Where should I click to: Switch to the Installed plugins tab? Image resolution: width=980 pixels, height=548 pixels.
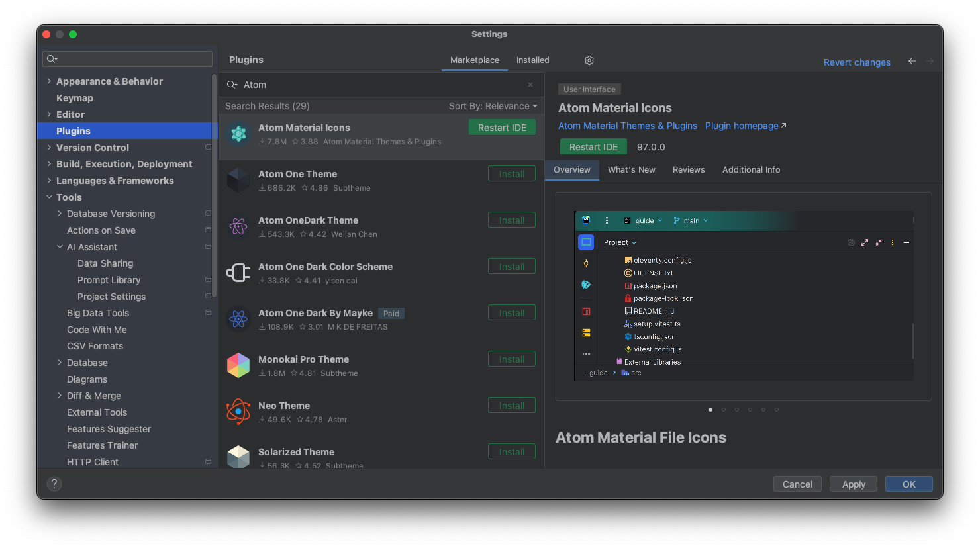tap(533, 60)
